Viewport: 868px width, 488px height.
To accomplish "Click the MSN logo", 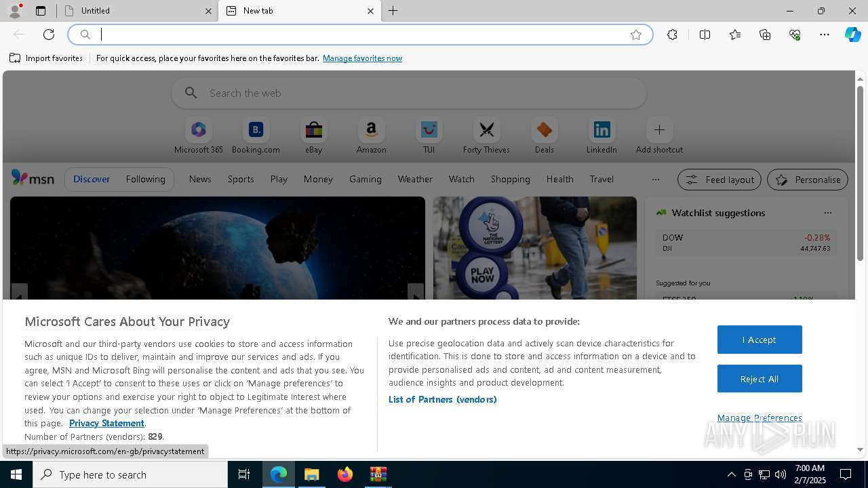I will 33,178.
